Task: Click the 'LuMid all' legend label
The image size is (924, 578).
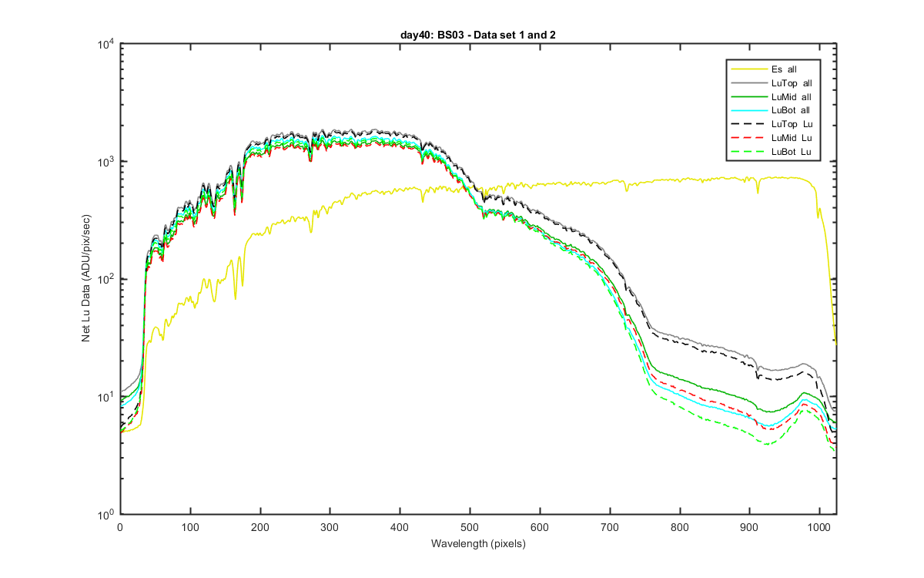Action: coord(791,97)
